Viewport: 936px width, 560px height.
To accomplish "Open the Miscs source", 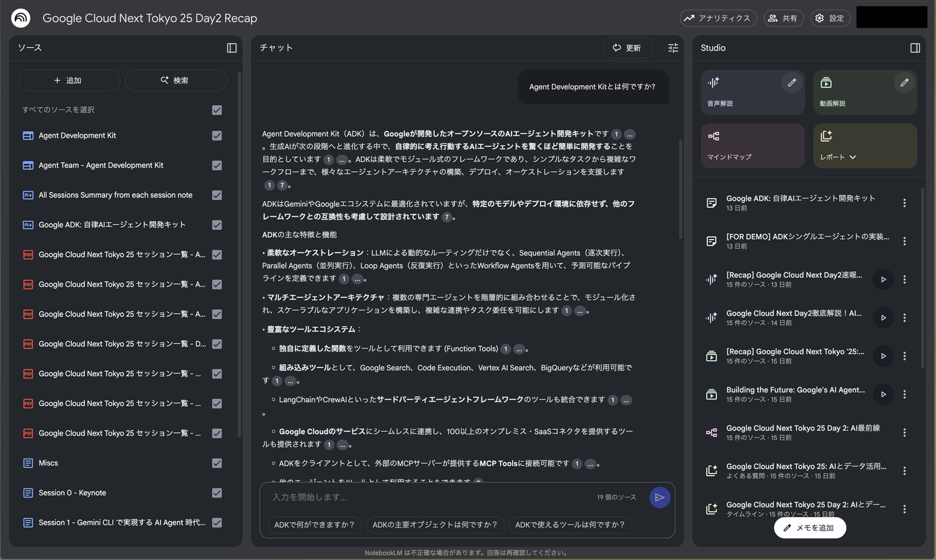I will pyautogui.click(x=48, y=463).
